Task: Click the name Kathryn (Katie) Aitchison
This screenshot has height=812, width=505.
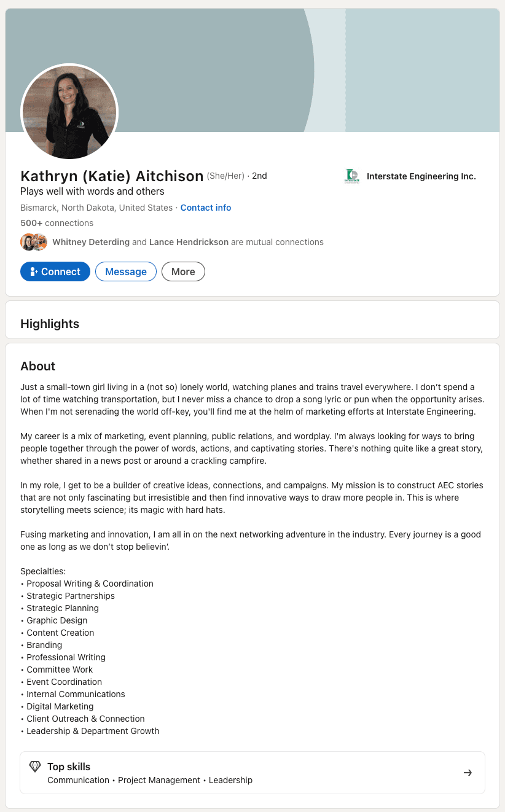Action: (x=112, y=176)
